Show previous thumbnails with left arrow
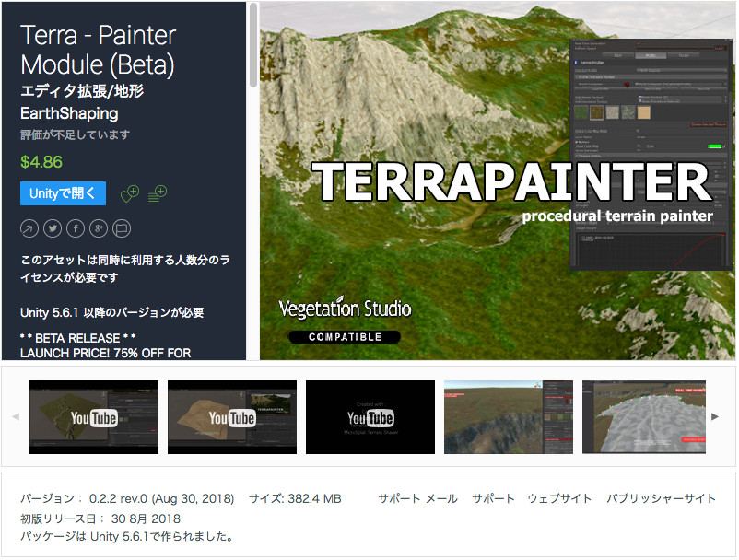The image size is (739, 560). coord(16,417)
